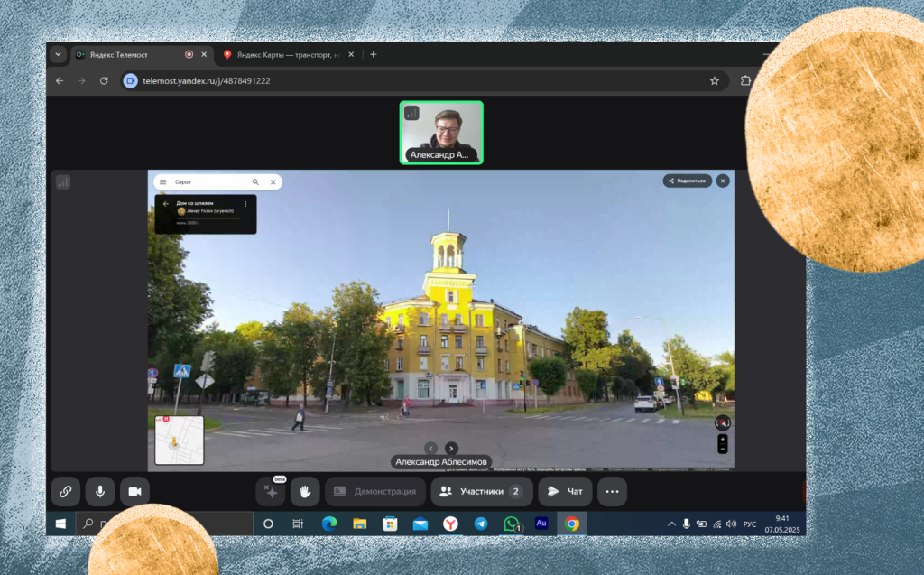The image size is (924, 575).
Task: Click the panorama compass icon
Action: (x=723, y=422)
